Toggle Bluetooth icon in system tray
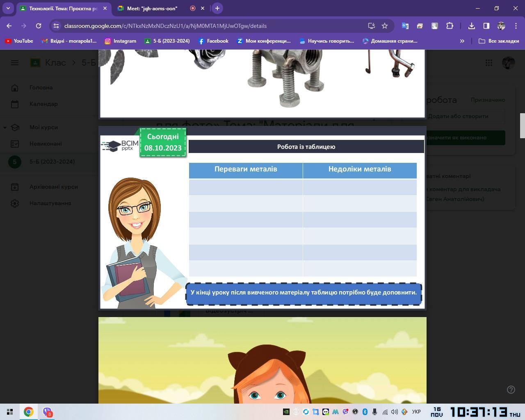The height and width of the screenshot is (420, 525). [x=365, y=412]
